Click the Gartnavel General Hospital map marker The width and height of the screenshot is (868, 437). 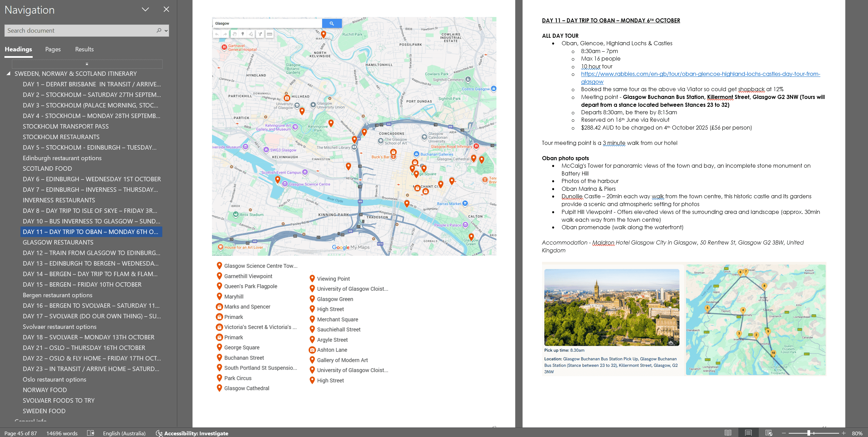(224, 47)
